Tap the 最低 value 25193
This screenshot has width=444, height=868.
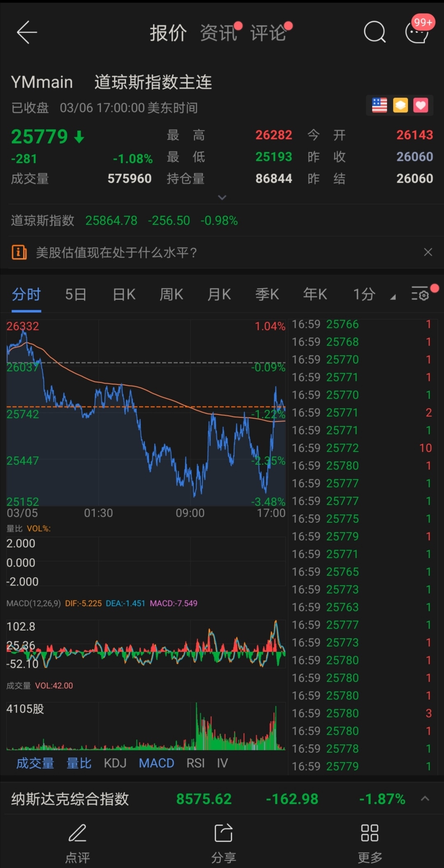pos(273,157)
